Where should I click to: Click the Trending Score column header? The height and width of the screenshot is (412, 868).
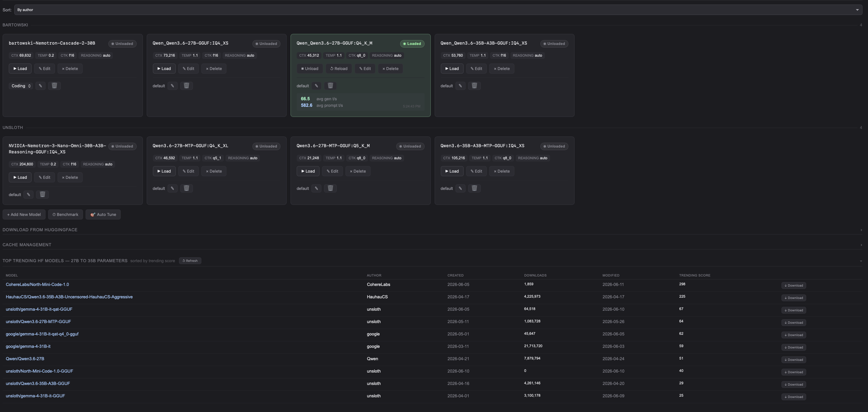pos(695,275)
